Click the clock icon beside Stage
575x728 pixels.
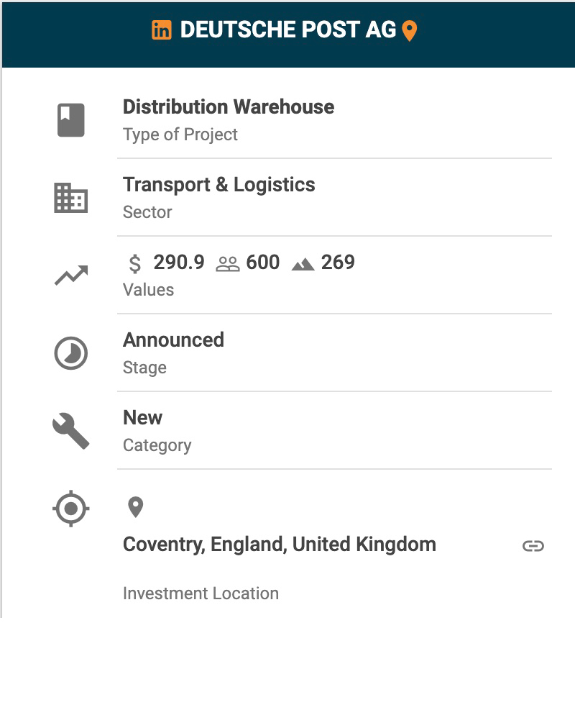[71, 354]
